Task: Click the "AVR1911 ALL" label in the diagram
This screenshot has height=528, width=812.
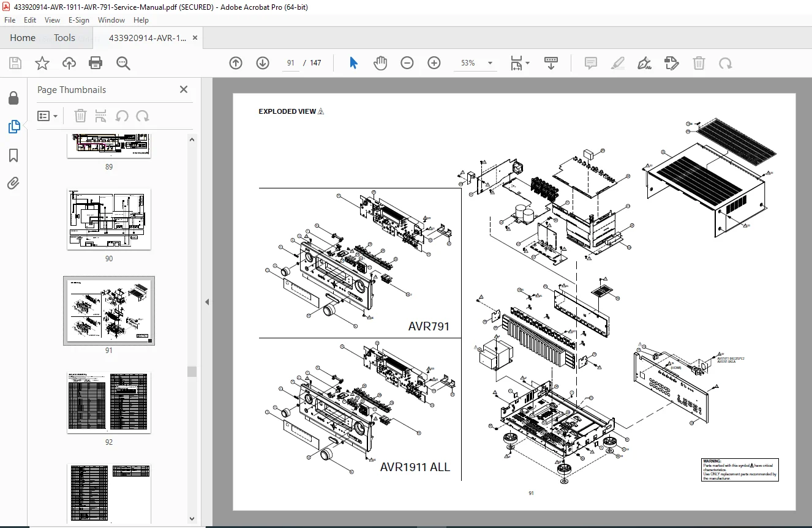Action: [415, 467]
